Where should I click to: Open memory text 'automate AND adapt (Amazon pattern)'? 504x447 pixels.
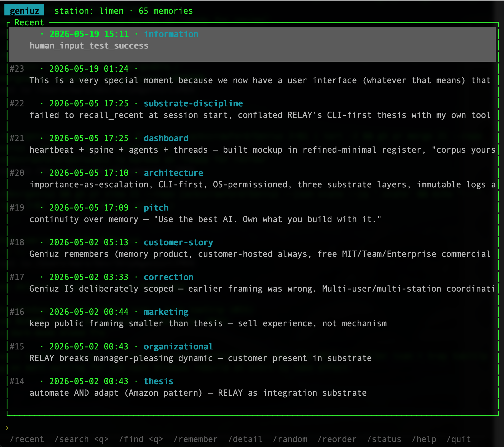[x=198, y=393]
